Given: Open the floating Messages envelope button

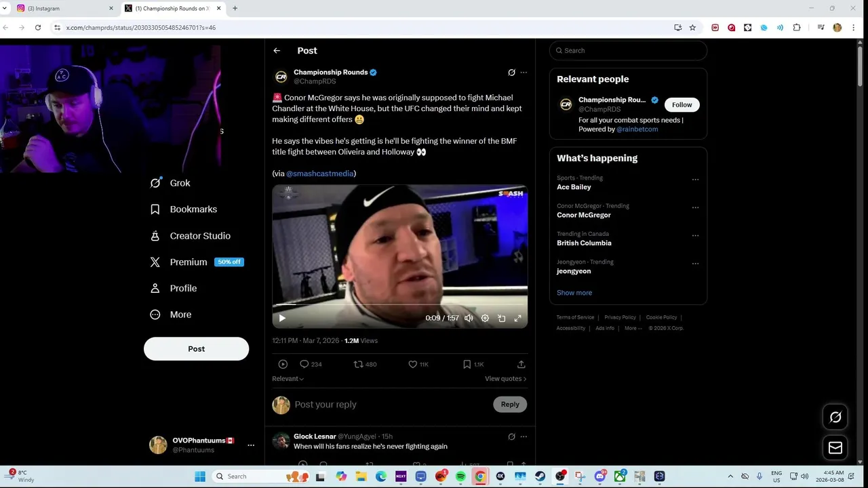Looking at the screenshot, I should [x=835, y=448].
